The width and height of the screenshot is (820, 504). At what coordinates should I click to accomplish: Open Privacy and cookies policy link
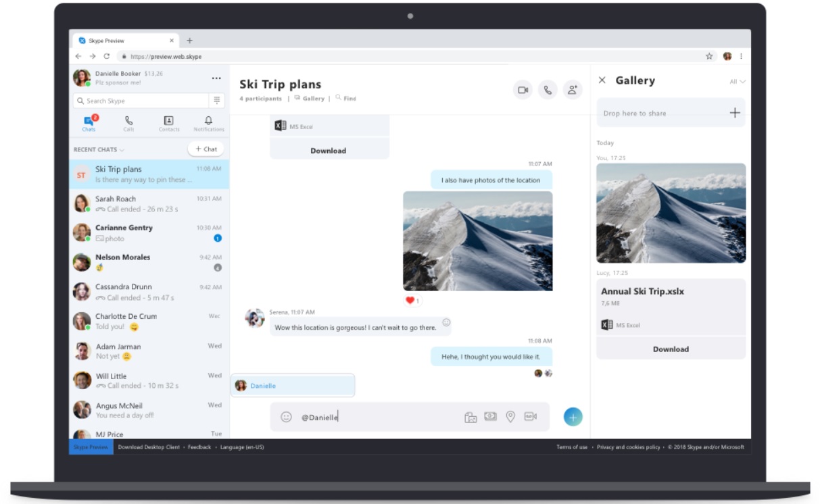(x=628, y=447)
